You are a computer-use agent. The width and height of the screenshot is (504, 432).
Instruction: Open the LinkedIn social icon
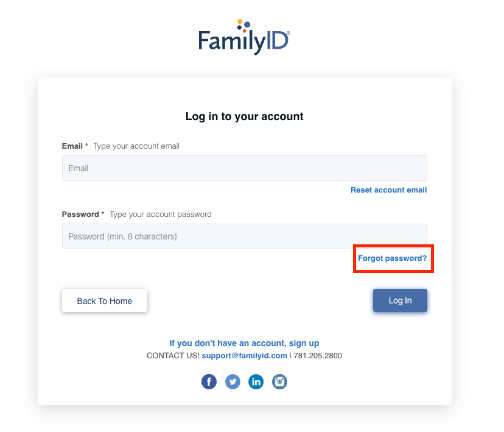[x=256, y=382]
